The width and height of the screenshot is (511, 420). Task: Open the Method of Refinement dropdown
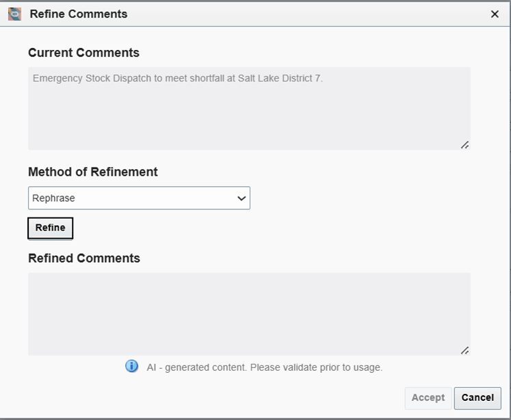click(x=139, y=198)
